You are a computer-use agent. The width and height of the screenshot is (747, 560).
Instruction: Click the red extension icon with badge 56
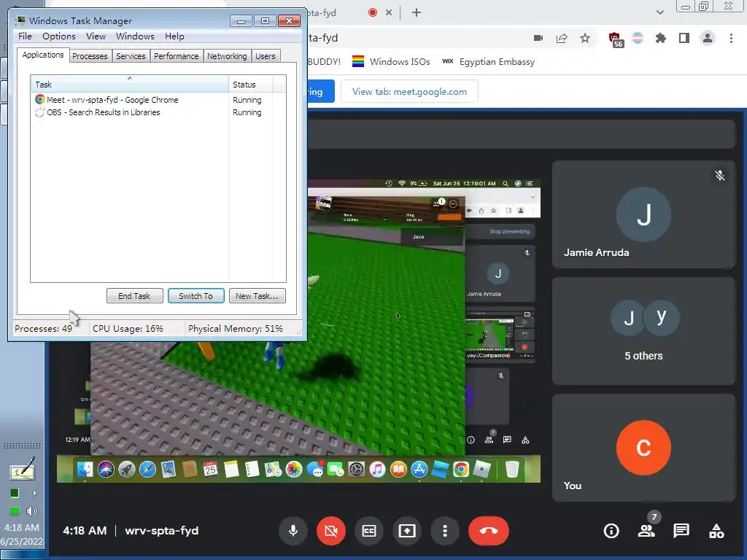615,39
